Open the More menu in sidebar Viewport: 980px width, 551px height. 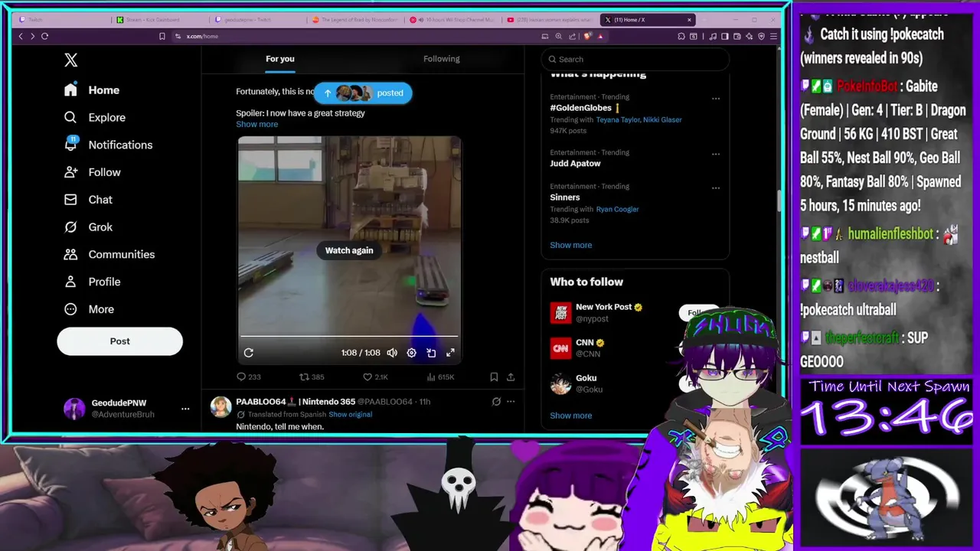(x=89, y=309)
